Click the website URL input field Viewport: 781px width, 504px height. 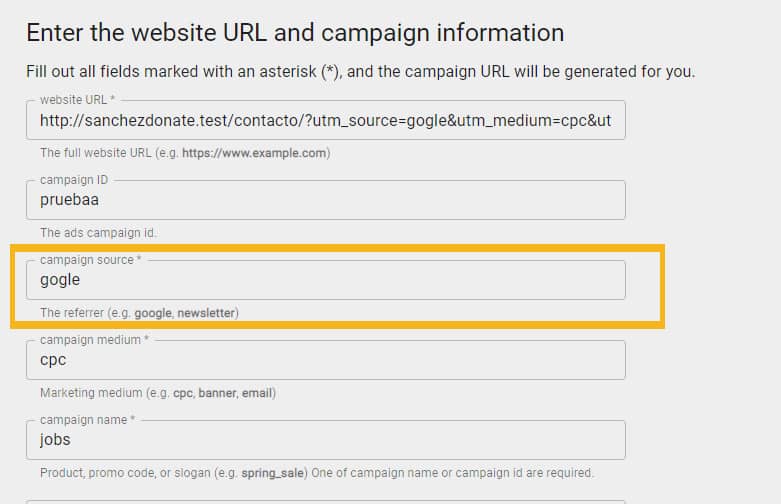[x=325, y=121]
